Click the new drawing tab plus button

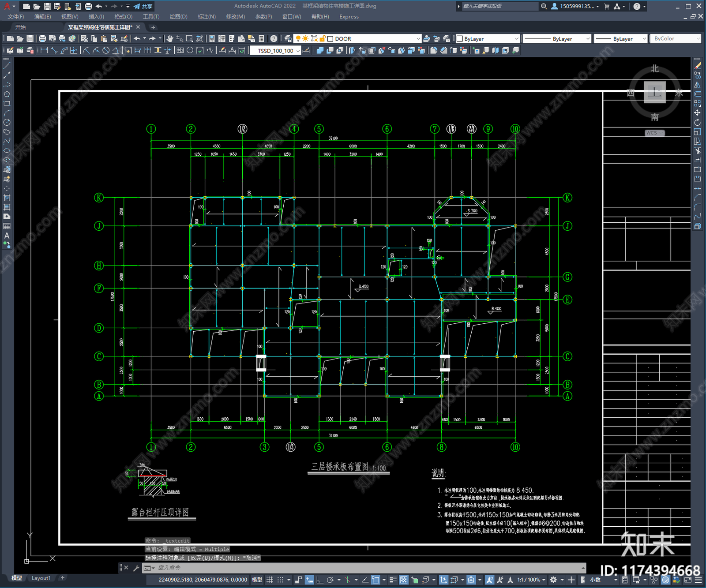[153, 27]
